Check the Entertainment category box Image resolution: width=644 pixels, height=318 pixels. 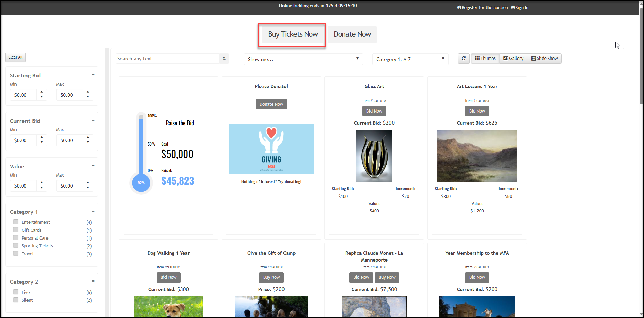pyautogui.click(x=16, y=222)
